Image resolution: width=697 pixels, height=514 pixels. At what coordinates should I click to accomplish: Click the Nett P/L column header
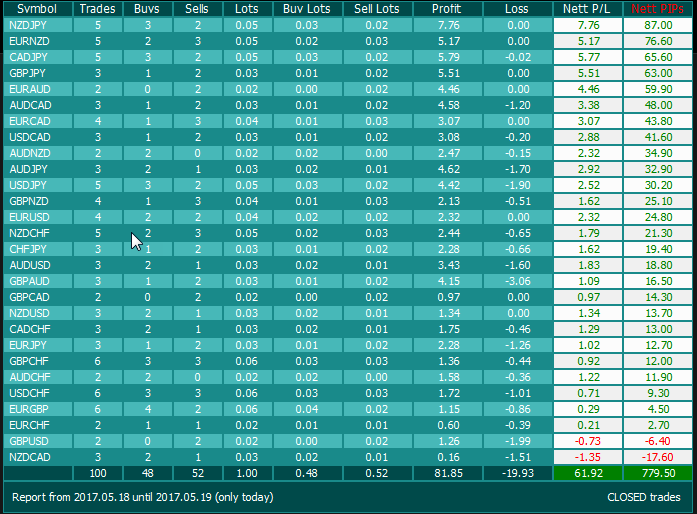pyautogui.click(x=587, y=9)
